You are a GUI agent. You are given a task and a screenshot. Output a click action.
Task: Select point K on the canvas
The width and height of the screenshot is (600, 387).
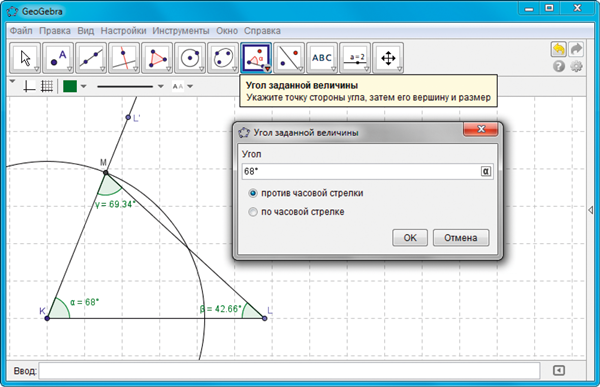(47, 318)
